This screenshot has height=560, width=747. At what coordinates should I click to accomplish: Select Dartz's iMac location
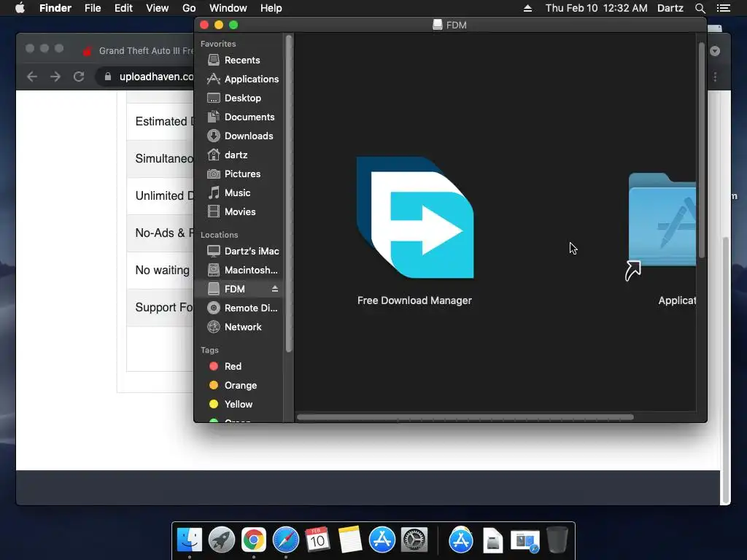(x=243, y=251)
